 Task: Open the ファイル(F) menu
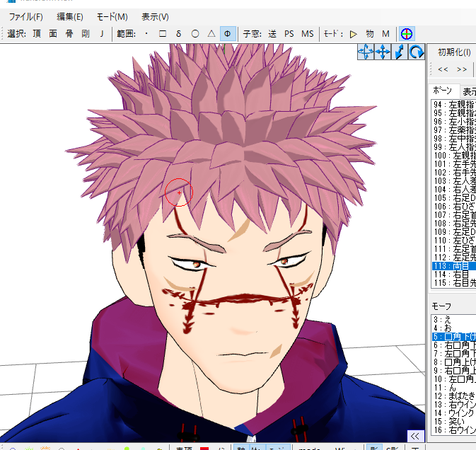tap(25, 17)
